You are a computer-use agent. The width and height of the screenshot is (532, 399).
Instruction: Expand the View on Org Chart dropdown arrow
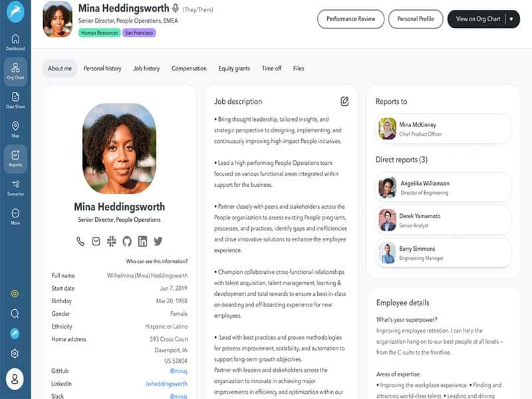511,19
